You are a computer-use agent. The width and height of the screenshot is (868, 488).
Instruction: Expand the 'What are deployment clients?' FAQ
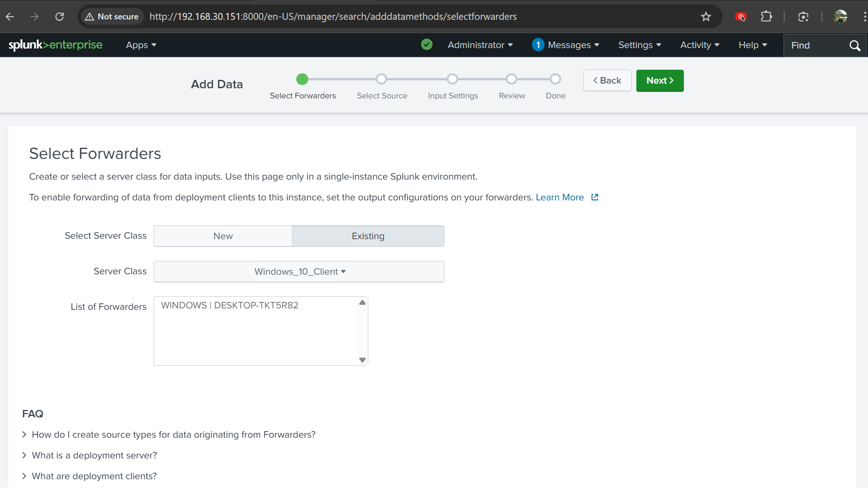(x=94, y=476)
